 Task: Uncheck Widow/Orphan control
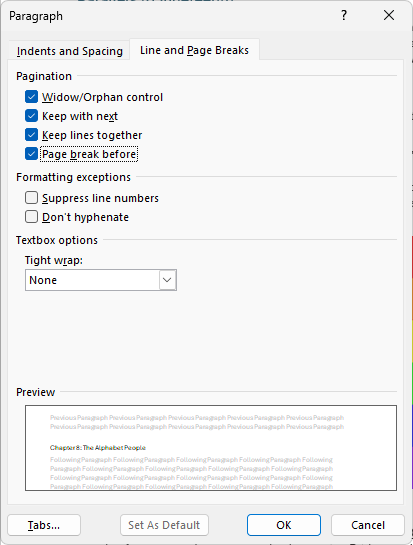tap(31, 97)
